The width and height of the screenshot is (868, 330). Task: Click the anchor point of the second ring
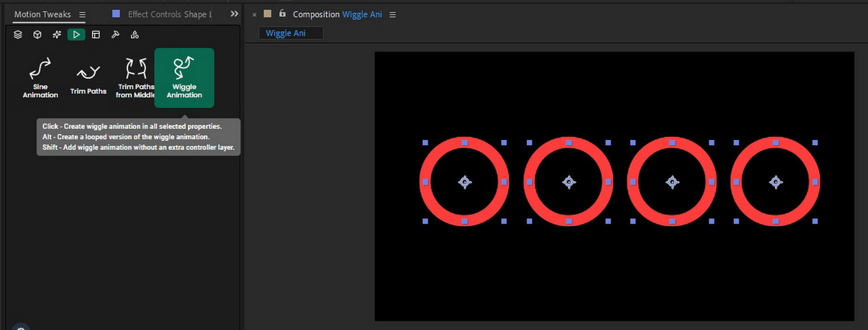point(569,182)
